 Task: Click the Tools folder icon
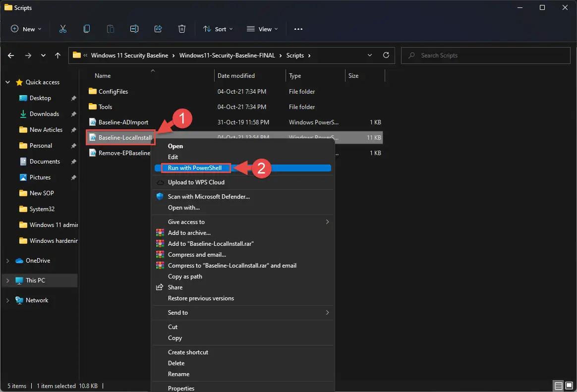[93, 107]
